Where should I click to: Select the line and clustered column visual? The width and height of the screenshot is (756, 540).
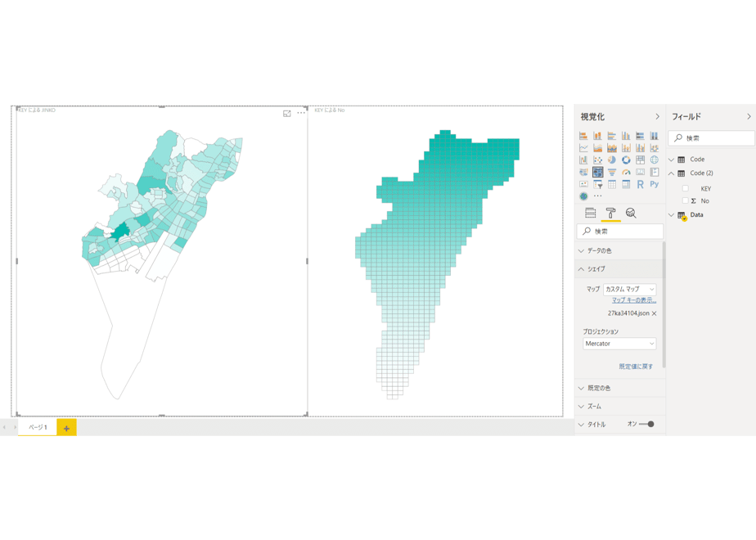point(641,148)
